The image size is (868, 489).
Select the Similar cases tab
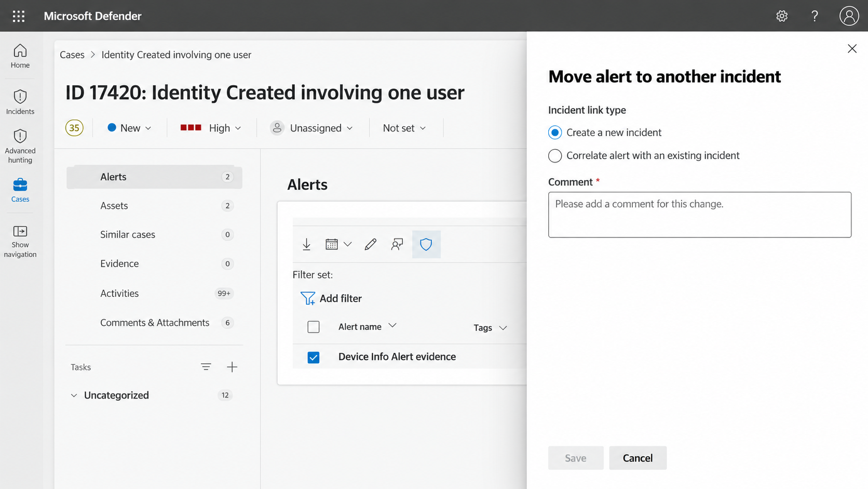[x=154, y=234]
